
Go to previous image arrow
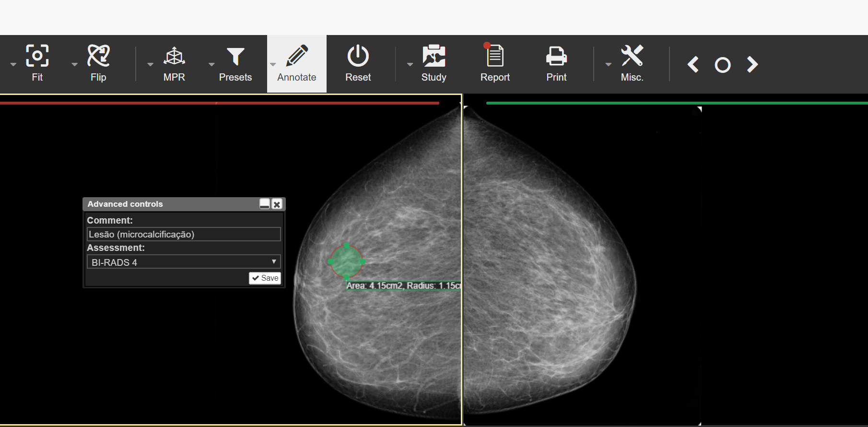point(693,64)
